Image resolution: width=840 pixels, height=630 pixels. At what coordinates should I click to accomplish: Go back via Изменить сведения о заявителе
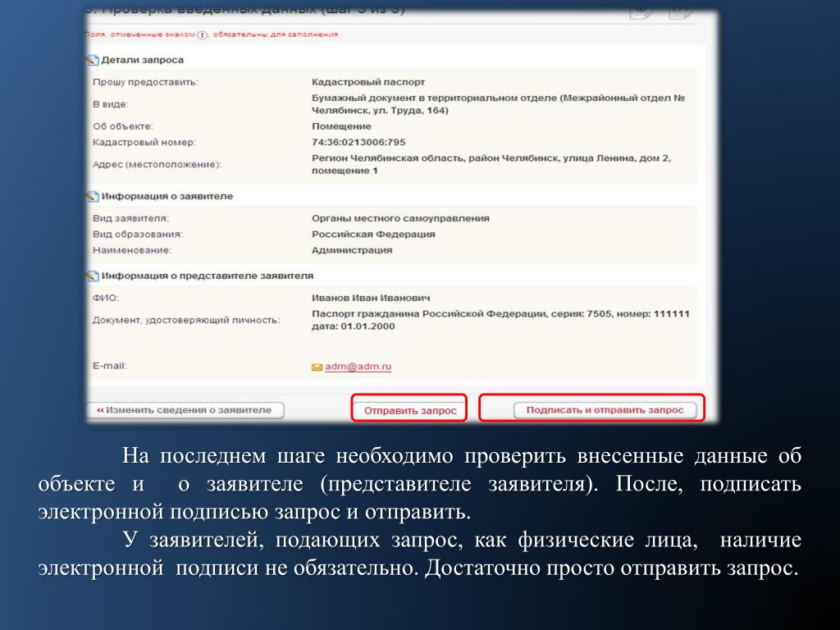[185, 410]
